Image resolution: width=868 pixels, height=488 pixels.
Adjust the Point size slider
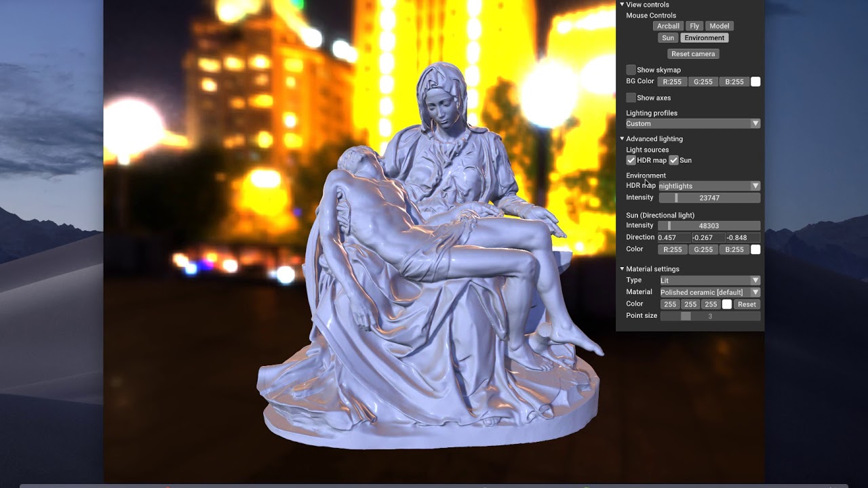point(710,316)
